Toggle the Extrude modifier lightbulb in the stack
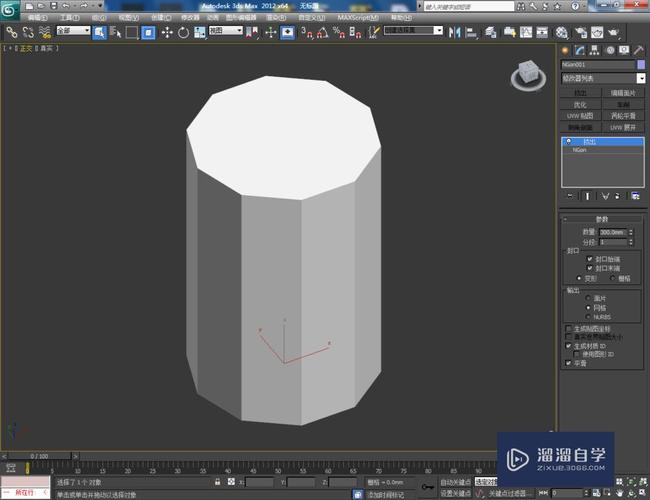 coord(569,141)
